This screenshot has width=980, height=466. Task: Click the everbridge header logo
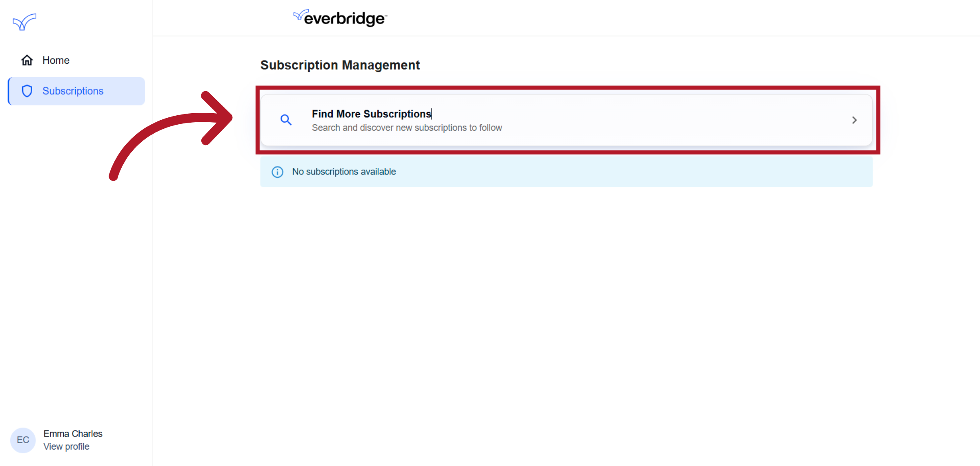point(340,18)
